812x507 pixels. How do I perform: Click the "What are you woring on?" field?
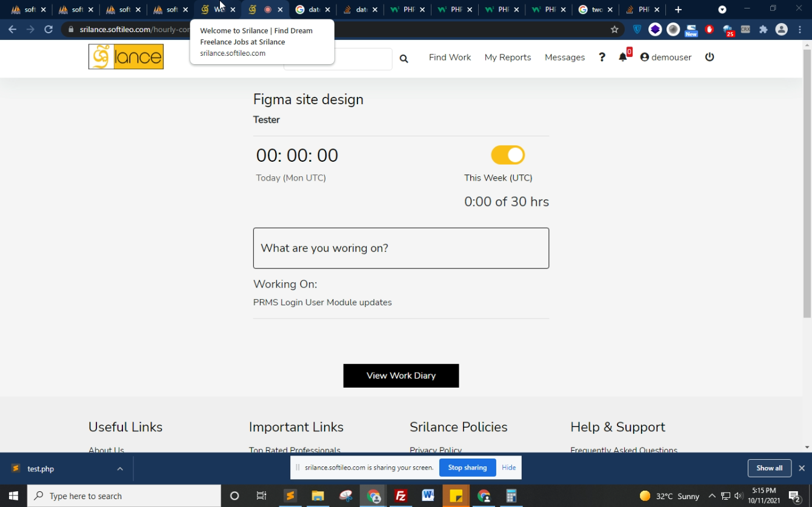click(401, 248)
